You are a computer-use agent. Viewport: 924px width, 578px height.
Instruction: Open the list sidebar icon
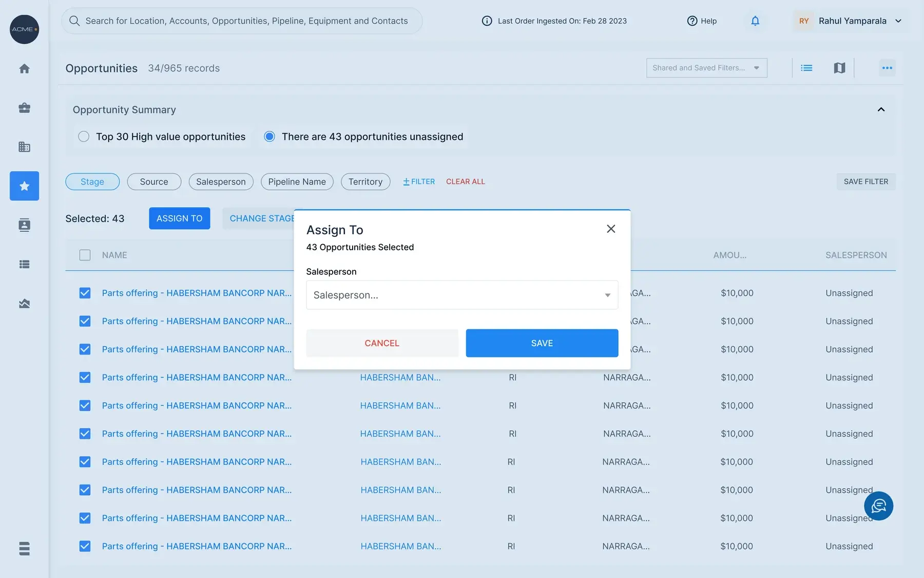[x=24, y=264]
